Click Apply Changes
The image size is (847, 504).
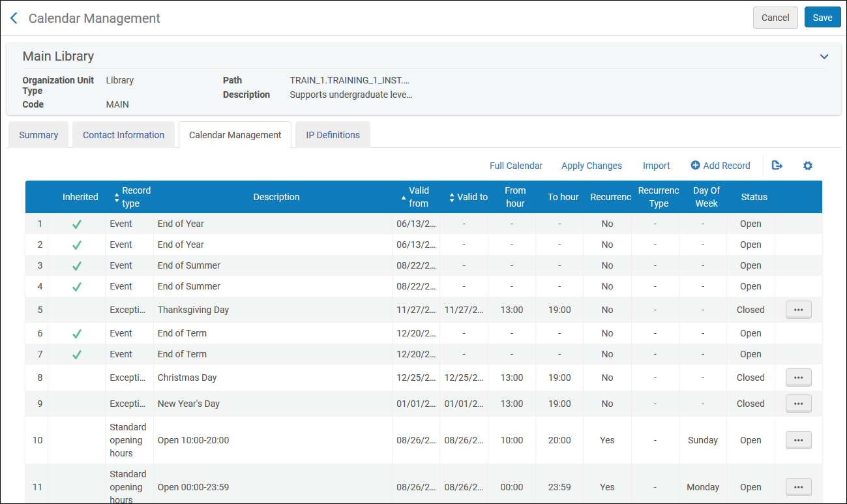591,166
